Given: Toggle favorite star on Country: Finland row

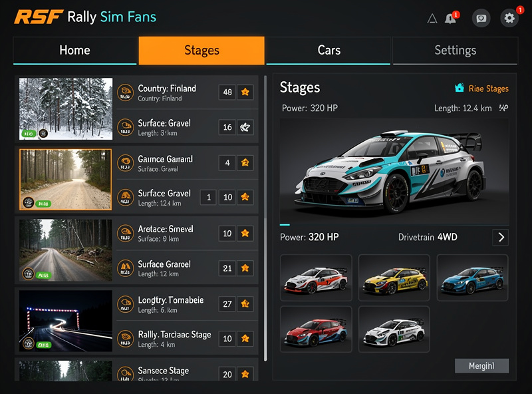Looking at the screenshot, I should [245, 92].
